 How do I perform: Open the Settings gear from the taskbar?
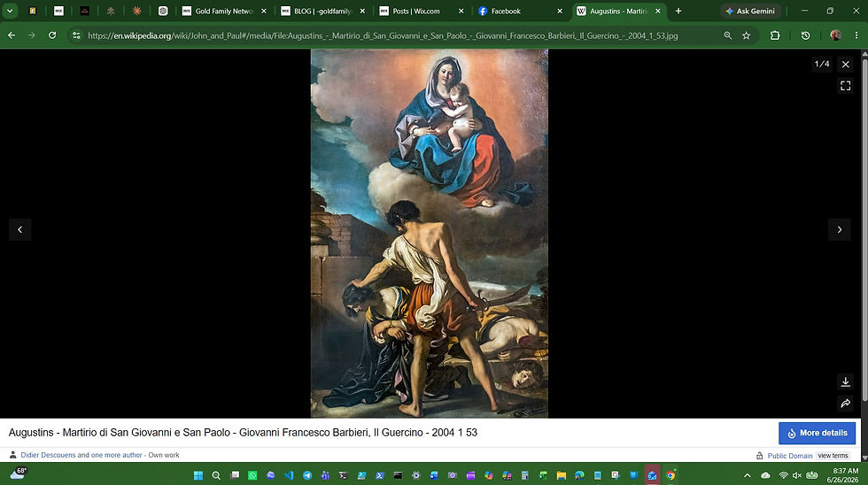pyautogui.click(x=415, y=475)
